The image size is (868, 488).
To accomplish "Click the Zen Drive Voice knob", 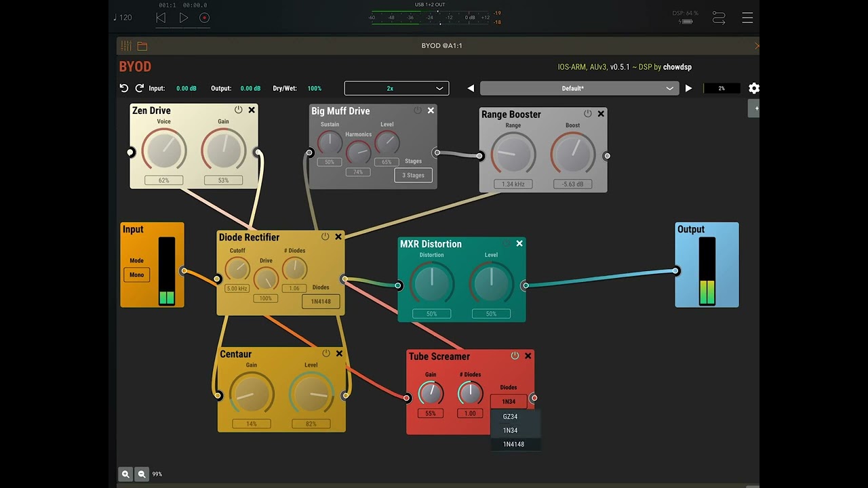I will pos(163,150).
